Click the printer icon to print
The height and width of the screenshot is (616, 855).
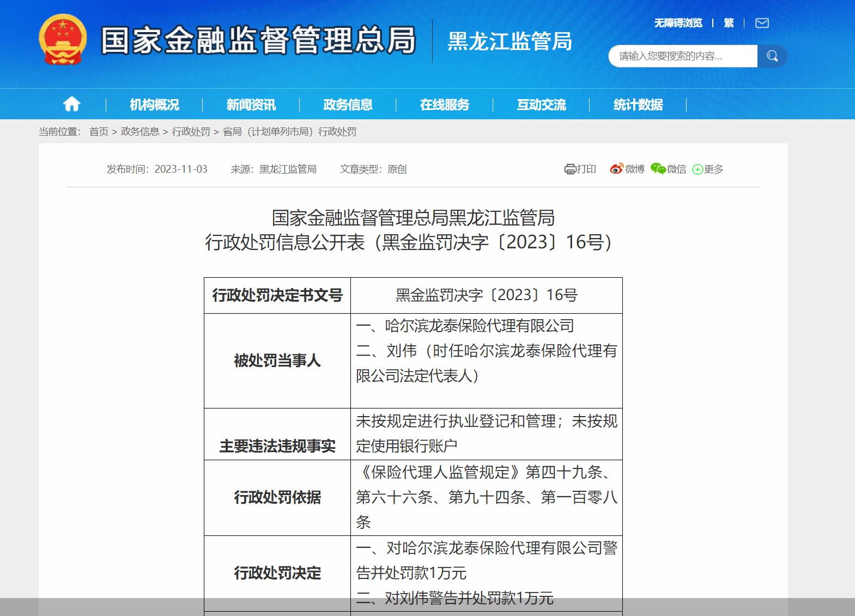(x=570, y=169)
